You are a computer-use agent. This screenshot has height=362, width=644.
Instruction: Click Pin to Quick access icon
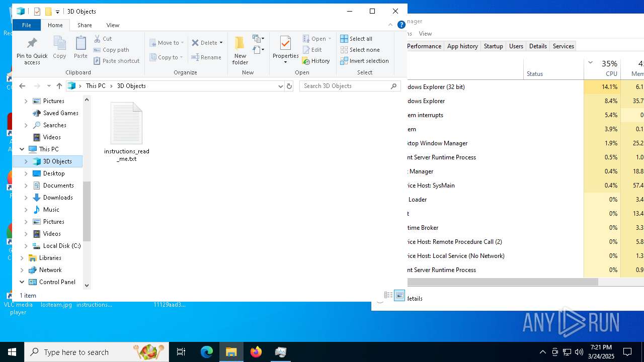click(x=32, y=50)
